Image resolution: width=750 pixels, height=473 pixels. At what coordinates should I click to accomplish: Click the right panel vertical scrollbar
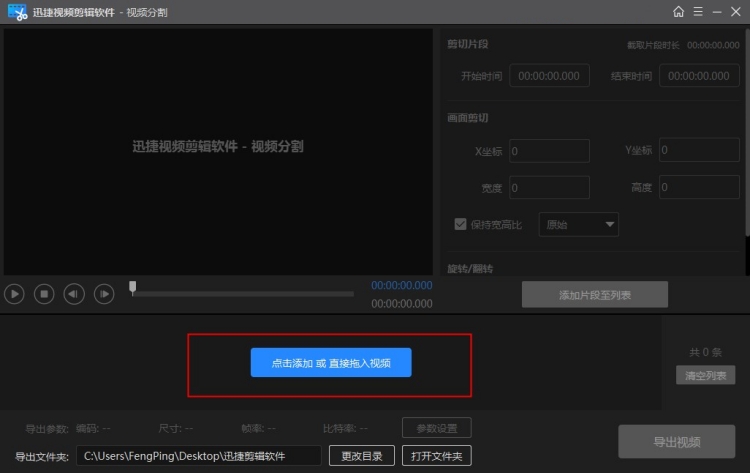point(747,133)
